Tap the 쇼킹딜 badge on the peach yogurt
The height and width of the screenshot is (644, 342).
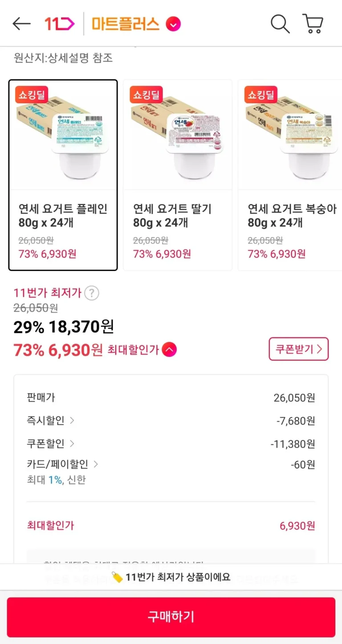click(261, 94)
